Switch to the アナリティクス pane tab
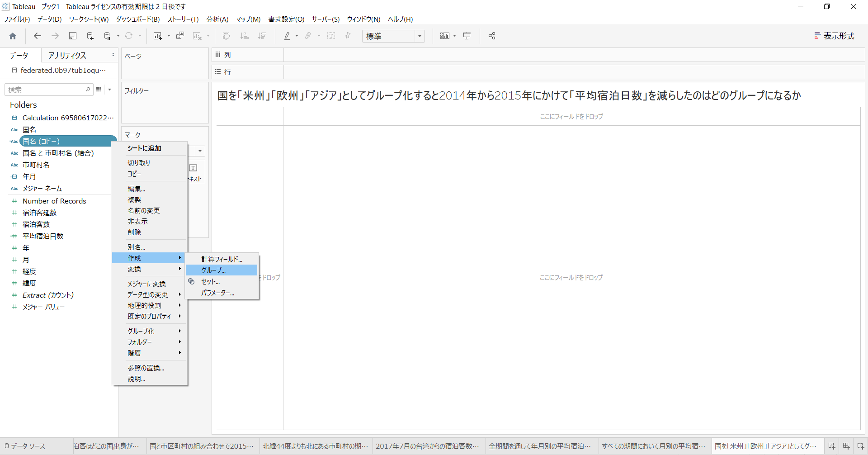 67,55
